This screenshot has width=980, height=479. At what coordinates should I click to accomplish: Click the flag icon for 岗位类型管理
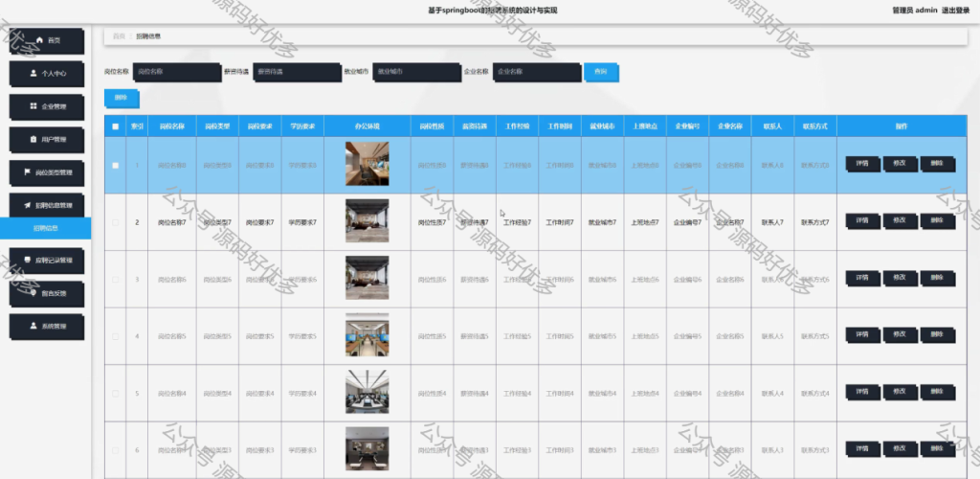[28, 172]
